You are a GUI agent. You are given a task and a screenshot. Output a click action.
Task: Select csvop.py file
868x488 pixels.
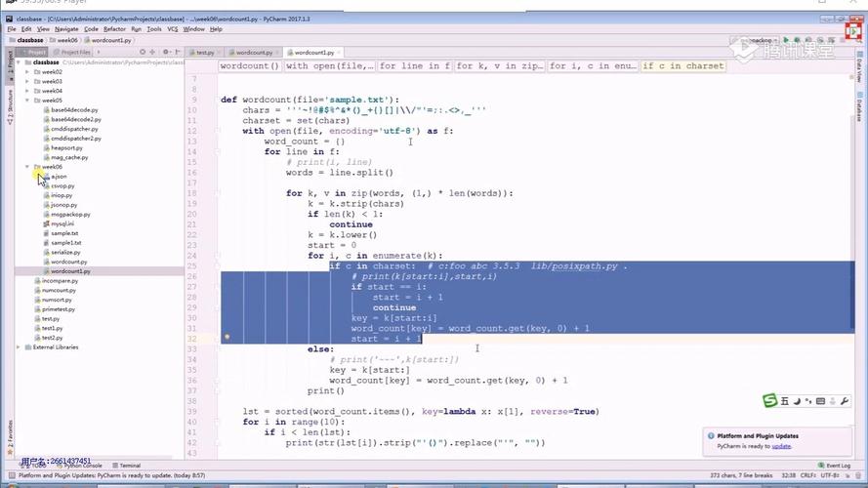point(62,185)
